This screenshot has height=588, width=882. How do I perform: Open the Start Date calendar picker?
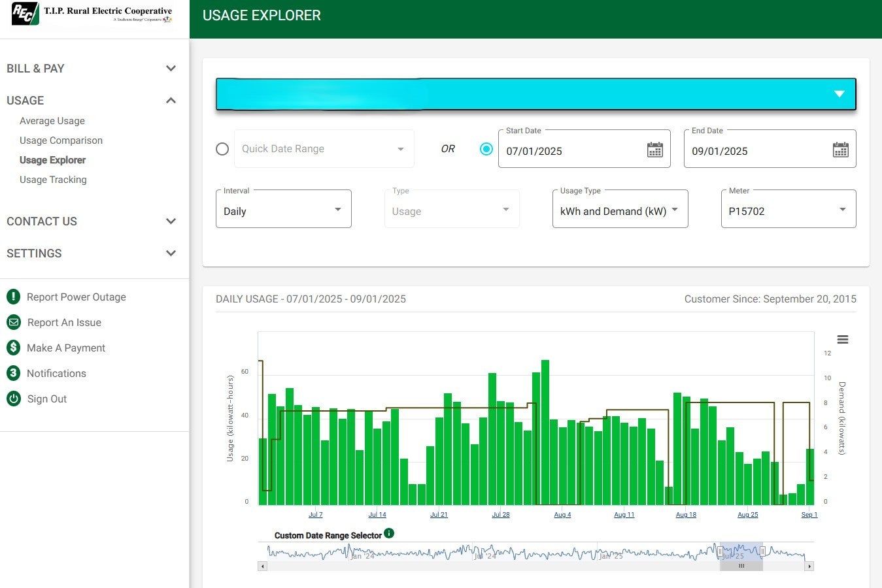coord(655,150)
